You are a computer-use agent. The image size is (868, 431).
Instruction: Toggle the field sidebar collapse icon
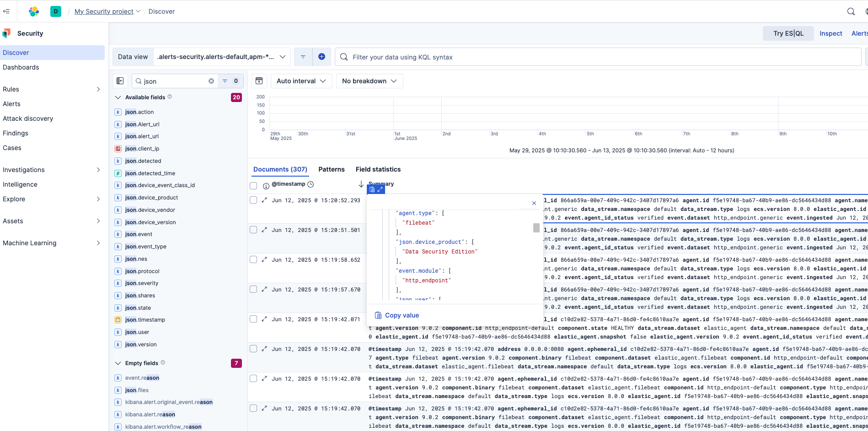[120, 81]
